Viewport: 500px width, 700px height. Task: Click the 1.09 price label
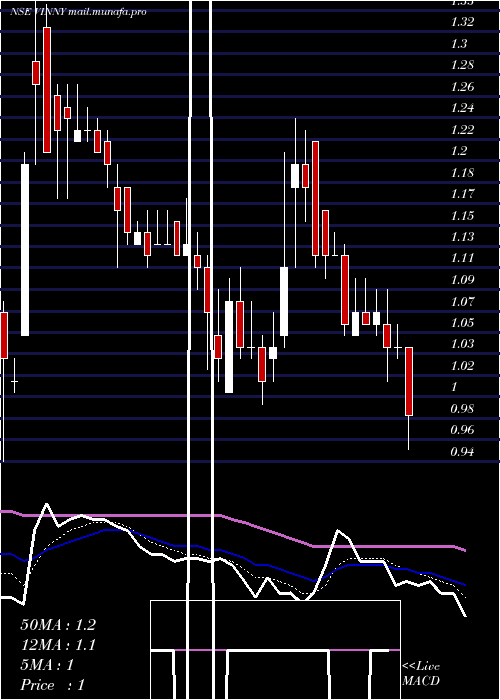point(462,280)
